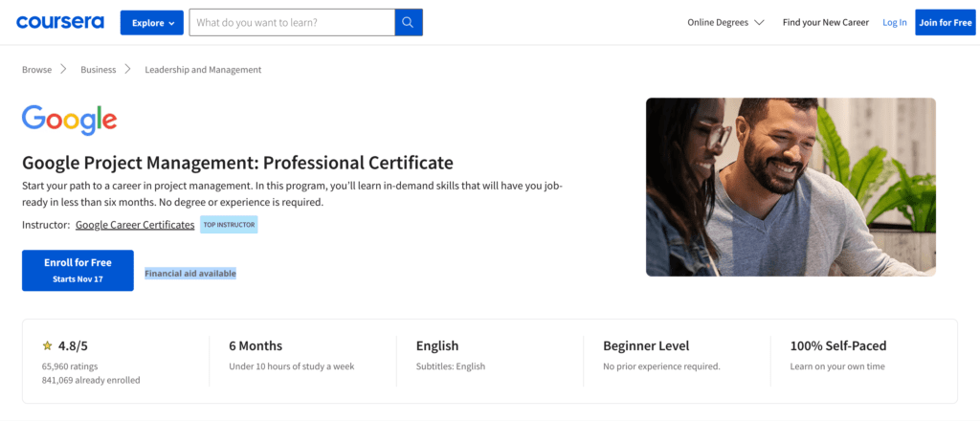Open Financial aid available link

(190, 274)
